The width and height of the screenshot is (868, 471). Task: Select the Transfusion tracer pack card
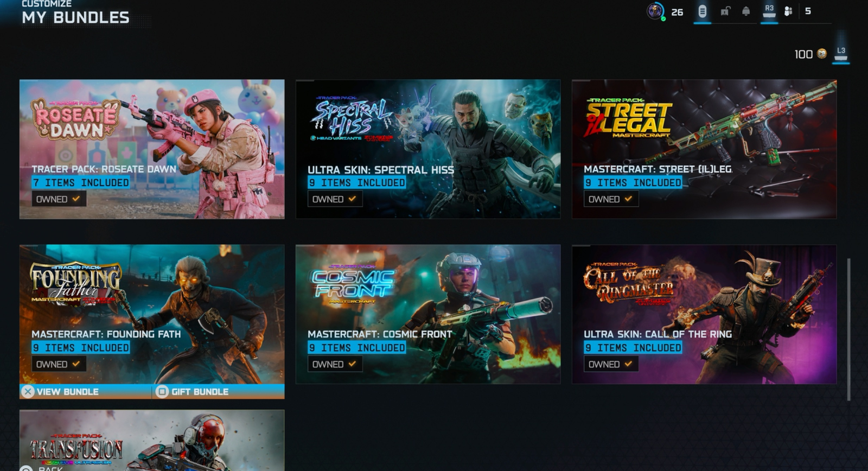[x=152, y=440]
